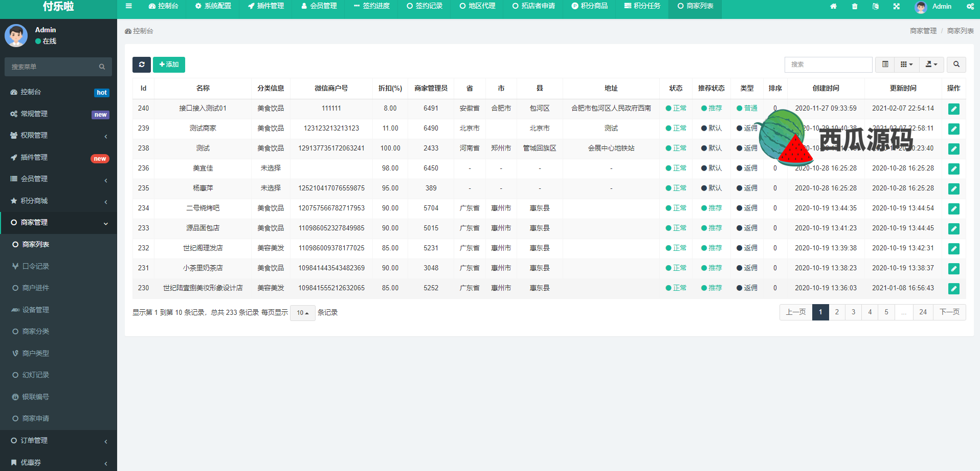The width and height of the screenshot is (980, 471).
Task: Click the 搜索菜单 sidebar search field
Action: pos(51,67)
